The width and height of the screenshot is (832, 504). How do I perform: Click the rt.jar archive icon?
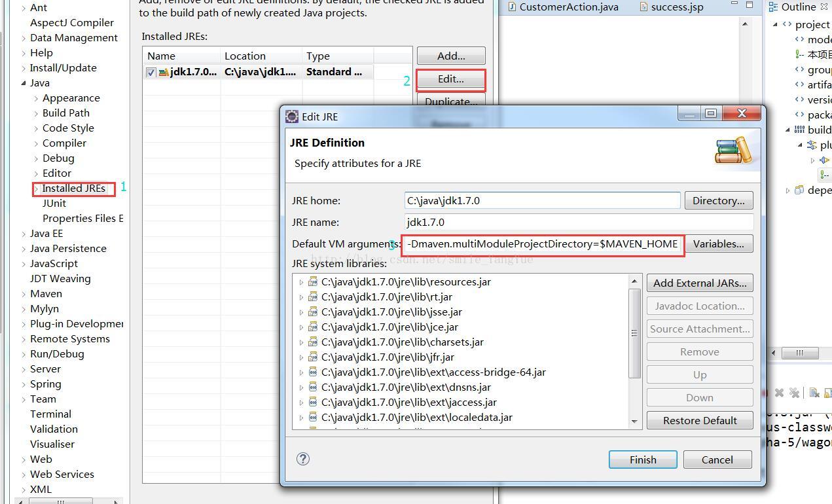click(x=313, y=297)
